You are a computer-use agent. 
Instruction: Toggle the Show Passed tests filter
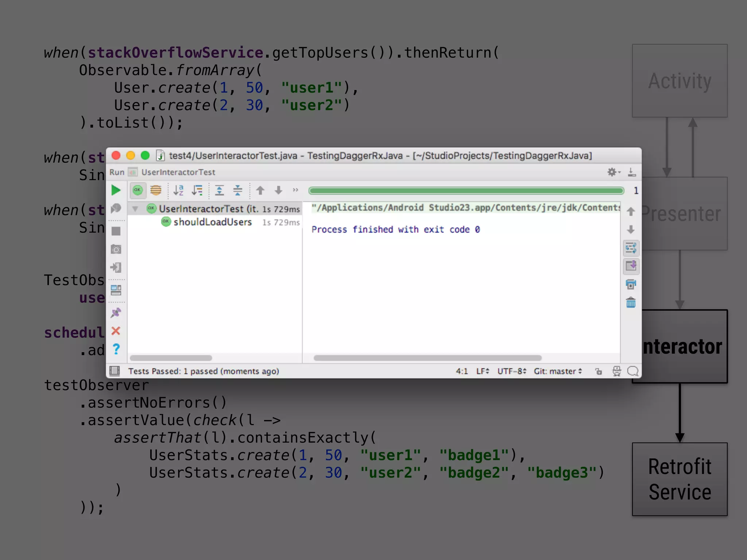pos(138,190)
